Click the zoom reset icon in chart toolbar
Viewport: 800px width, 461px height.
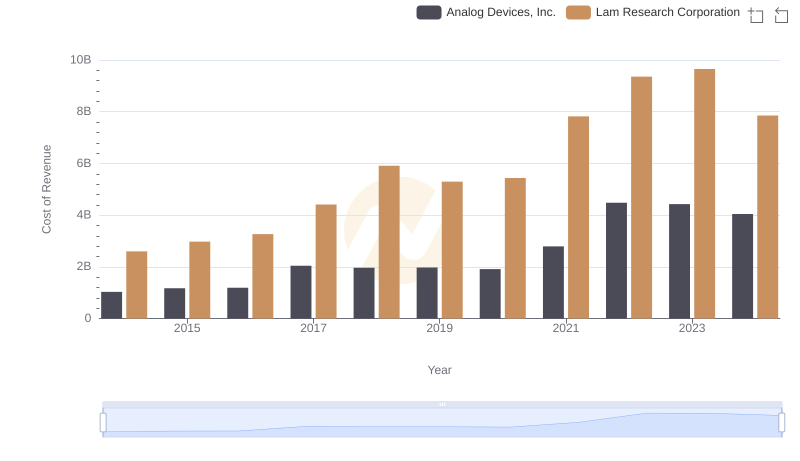point(781,15)
